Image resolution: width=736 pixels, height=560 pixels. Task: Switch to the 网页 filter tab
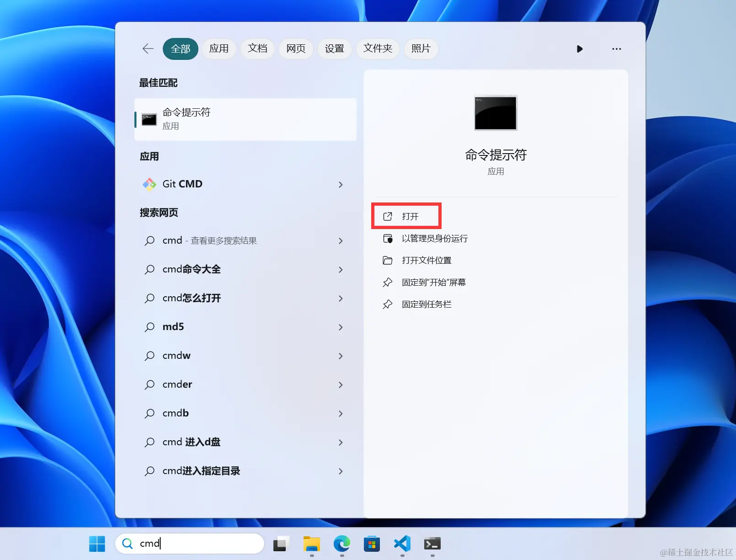coord(296,48)
